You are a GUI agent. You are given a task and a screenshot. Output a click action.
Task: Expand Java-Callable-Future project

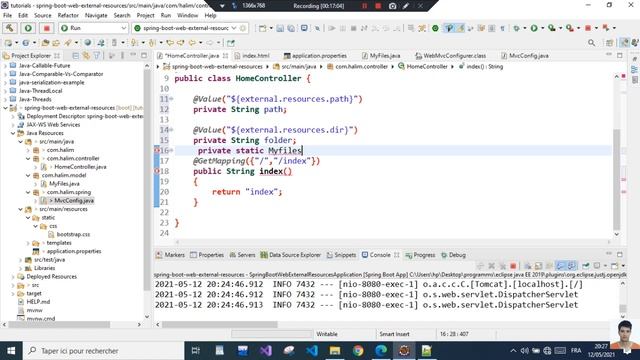click(5, 66)
